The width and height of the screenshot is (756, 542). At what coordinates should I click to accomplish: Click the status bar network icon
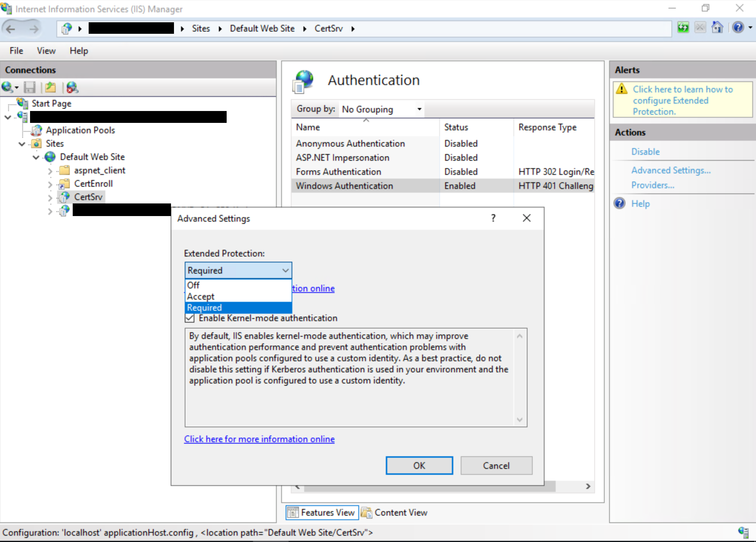tap(743, 532)
